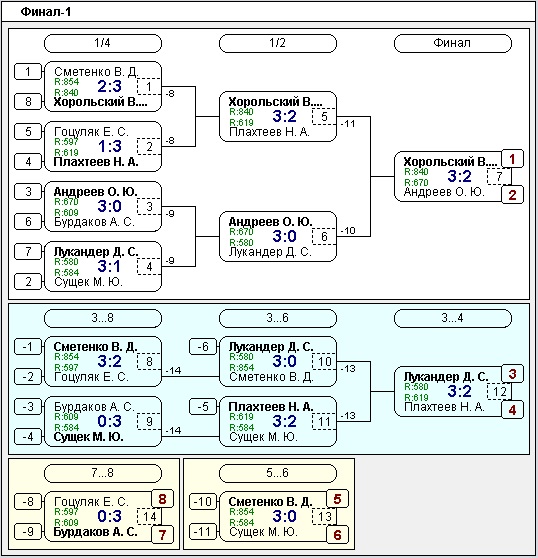The height and width of the screenshot is (558, 538).
Task: Click the 4th place badge by Плахтеев
Action: (512, 410)
